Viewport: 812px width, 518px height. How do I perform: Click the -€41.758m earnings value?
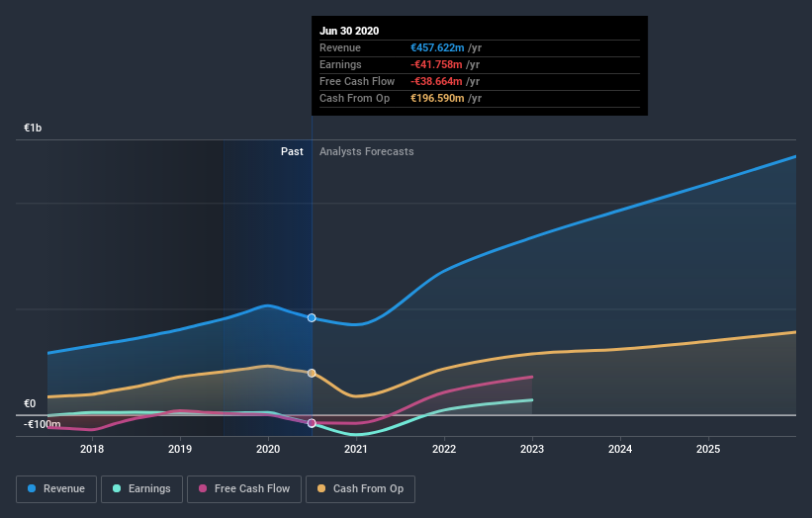tap(436, 64)
